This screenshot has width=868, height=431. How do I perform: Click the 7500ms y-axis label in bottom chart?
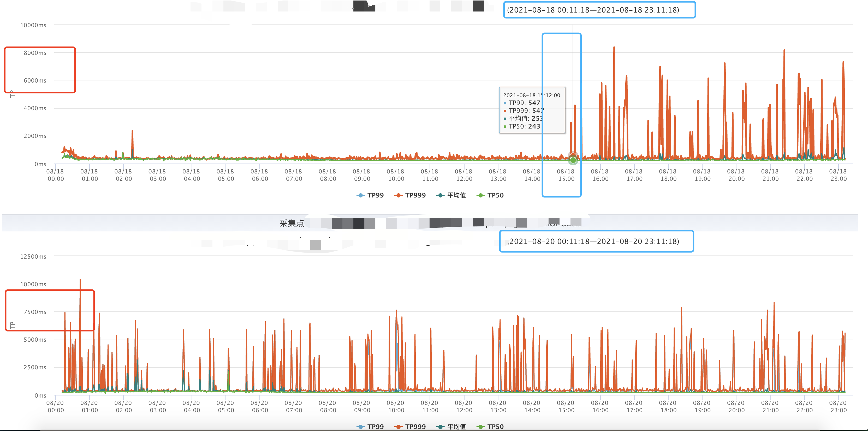pyautogui.click(x=35, y=312)
